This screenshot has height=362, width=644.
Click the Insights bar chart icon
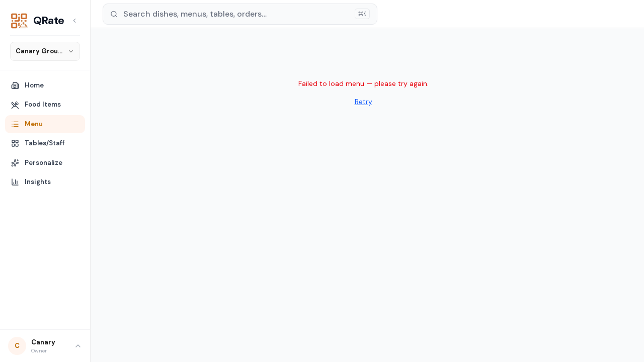pos(15,182)
